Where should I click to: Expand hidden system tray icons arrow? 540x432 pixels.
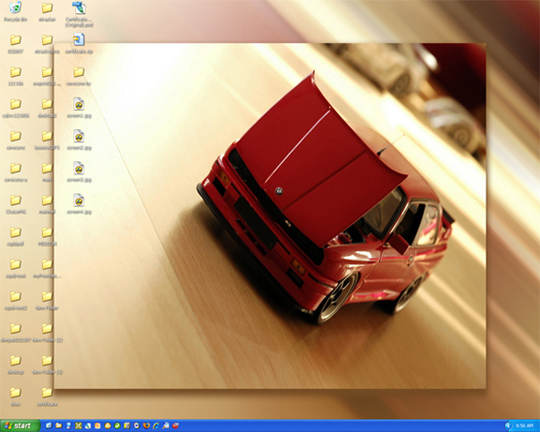pyautogui.click(x=508, y=426)
